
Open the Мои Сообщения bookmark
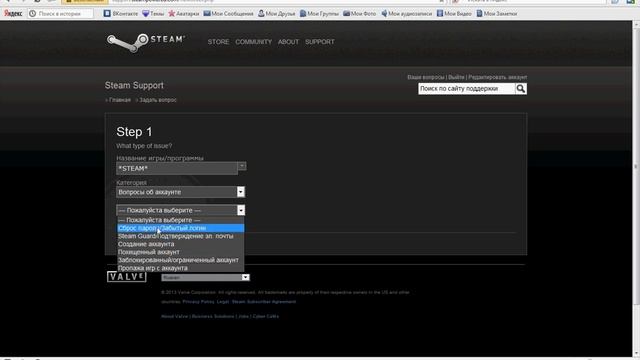point(228,13)
